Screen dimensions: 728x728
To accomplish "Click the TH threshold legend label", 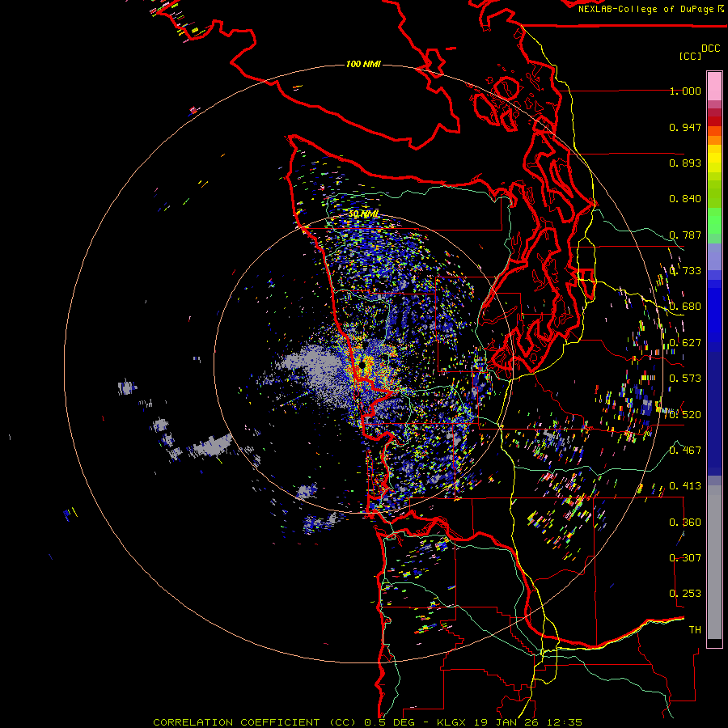I will coord(695,630).
